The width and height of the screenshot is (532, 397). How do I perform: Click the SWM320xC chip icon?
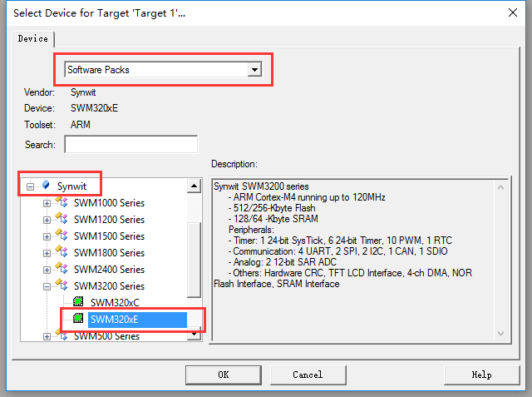click(x=78, y=301)
